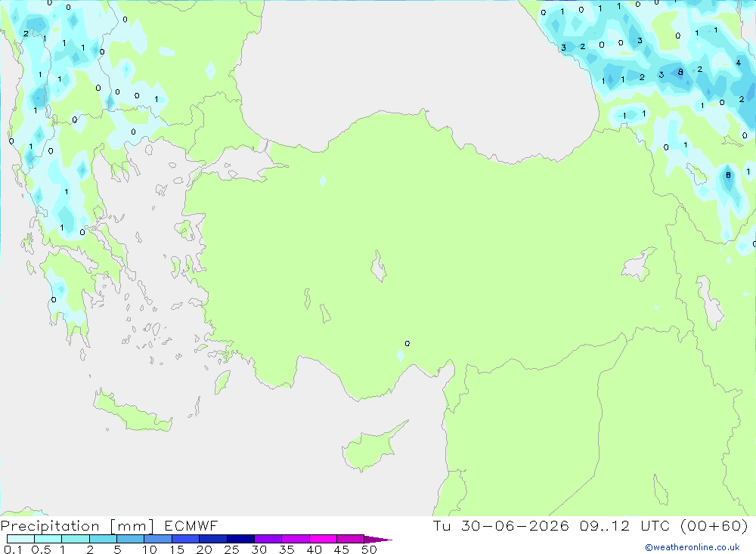
Task: Click the '(00+60)' forecast offset text
Action: (714, 525)
